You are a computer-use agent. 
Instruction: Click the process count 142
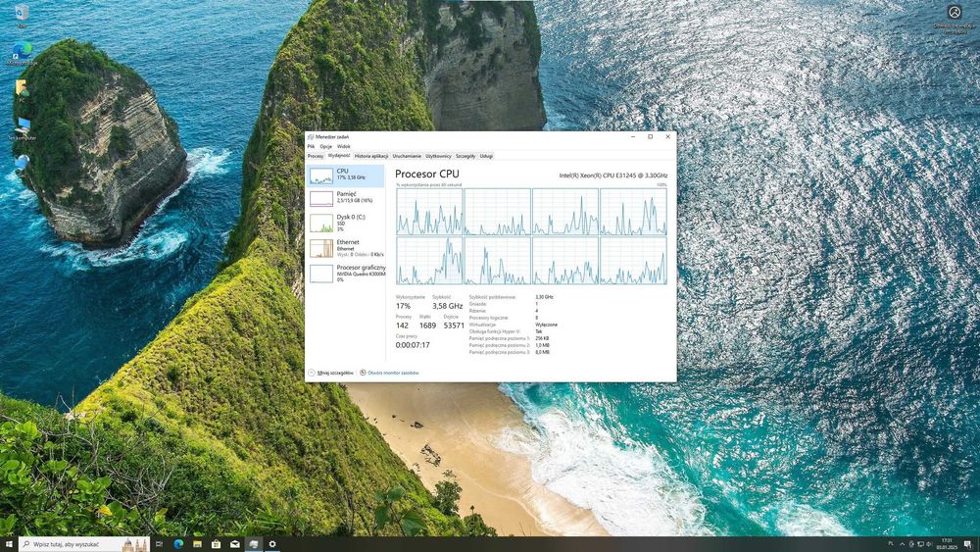pyautogui.click(x=402, y=326)
